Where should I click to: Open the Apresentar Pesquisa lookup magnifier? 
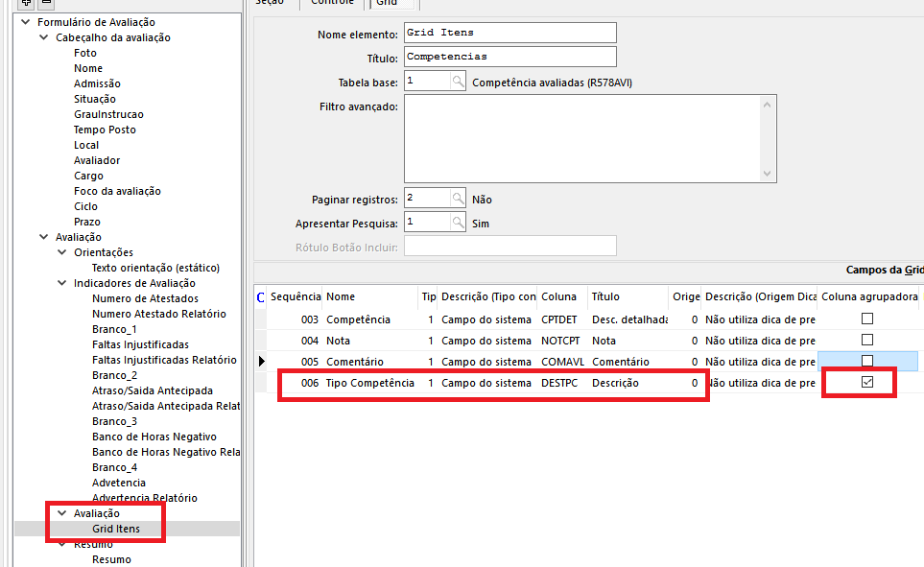click(x=459, y=222)
